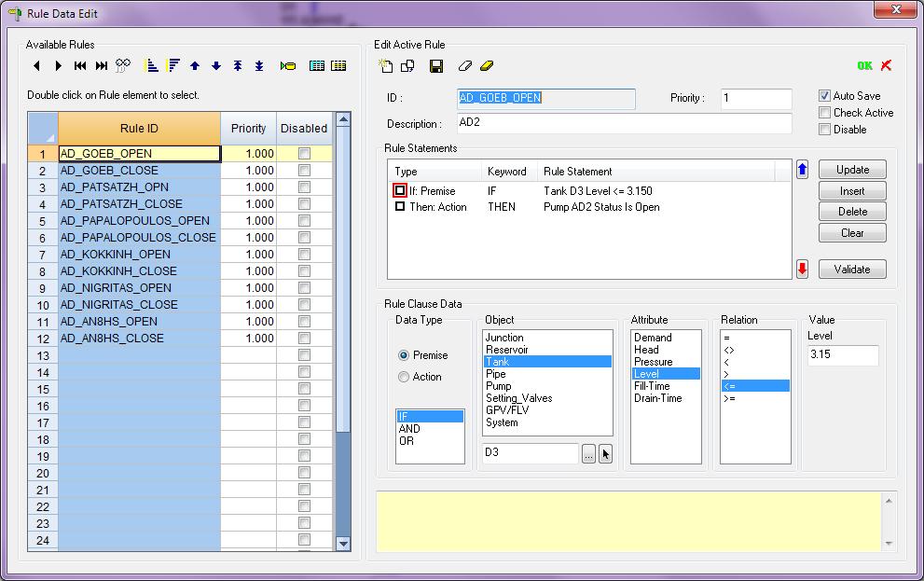Select = in the Relation list

tap(755, 338)
